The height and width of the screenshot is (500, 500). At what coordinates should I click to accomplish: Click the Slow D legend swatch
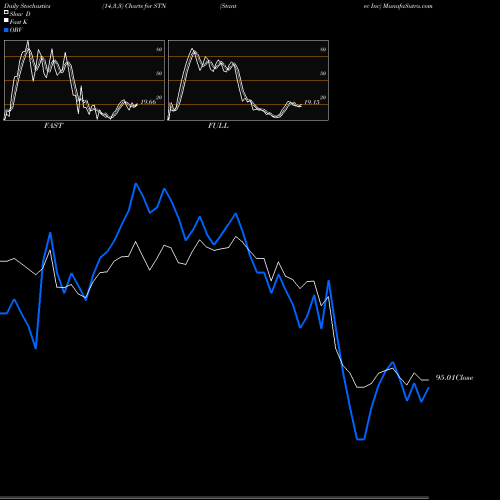point(6,13)
